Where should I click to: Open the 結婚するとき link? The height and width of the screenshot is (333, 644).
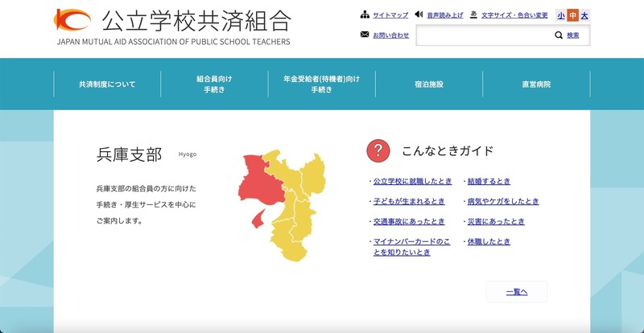tap(489, 181)
